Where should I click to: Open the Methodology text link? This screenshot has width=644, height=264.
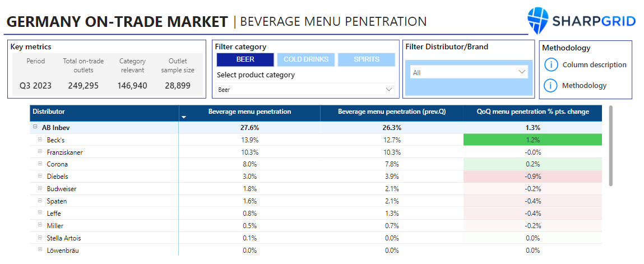(584, 85)
